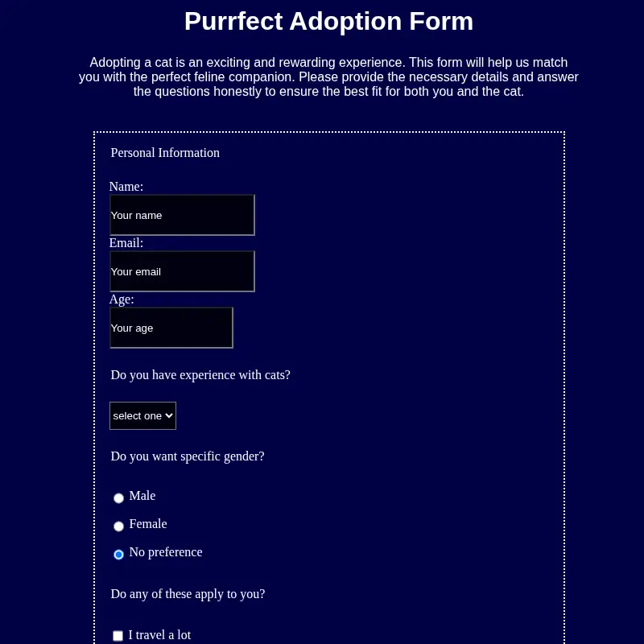The image size is (644, 644).
Task: Choose Female as preferred cat gender
Action: coord(118,526)
